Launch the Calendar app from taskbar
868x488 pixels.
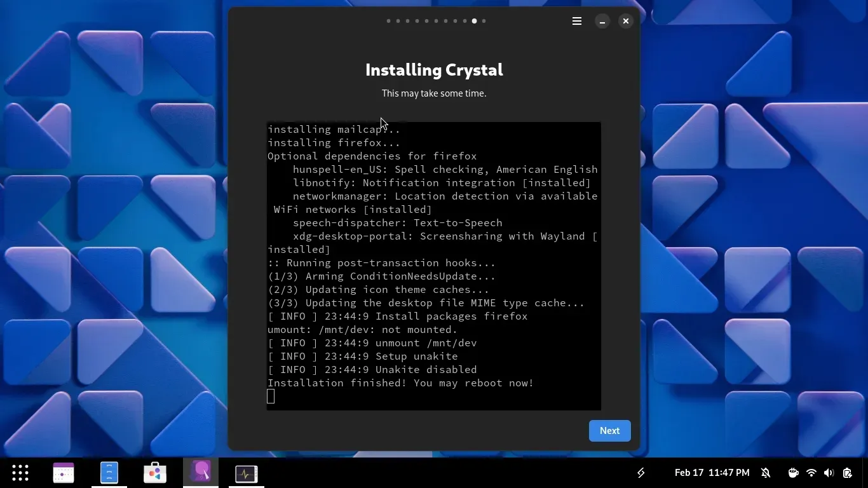click(64, 473)
